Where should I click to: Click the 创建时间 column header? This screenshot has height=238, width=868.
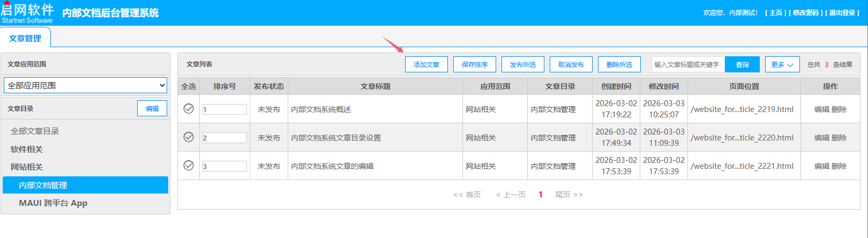(x=616, y=86)
